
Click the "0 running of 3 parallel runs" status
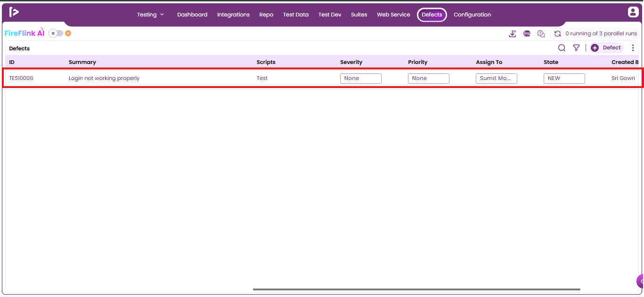click(x=601, y=33)
